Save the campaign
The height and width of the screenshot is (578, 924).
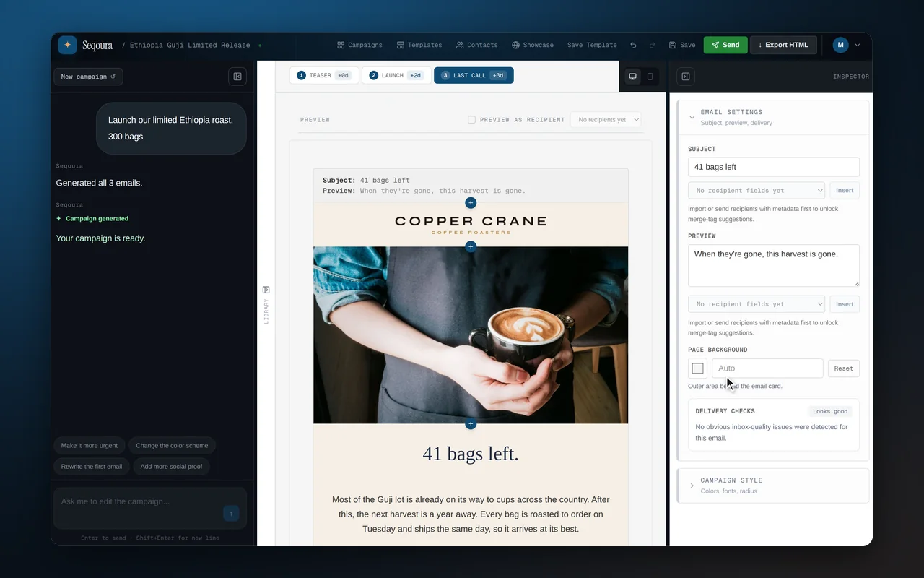[682, 45]
